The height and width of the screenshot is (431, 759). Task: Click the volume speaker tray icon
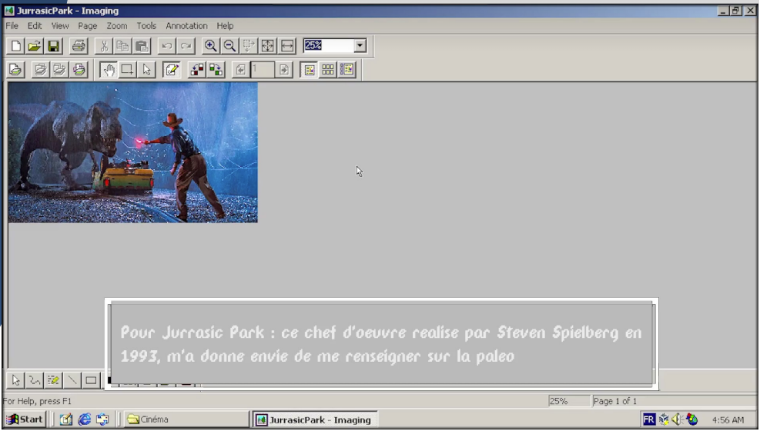pos(677,419)
